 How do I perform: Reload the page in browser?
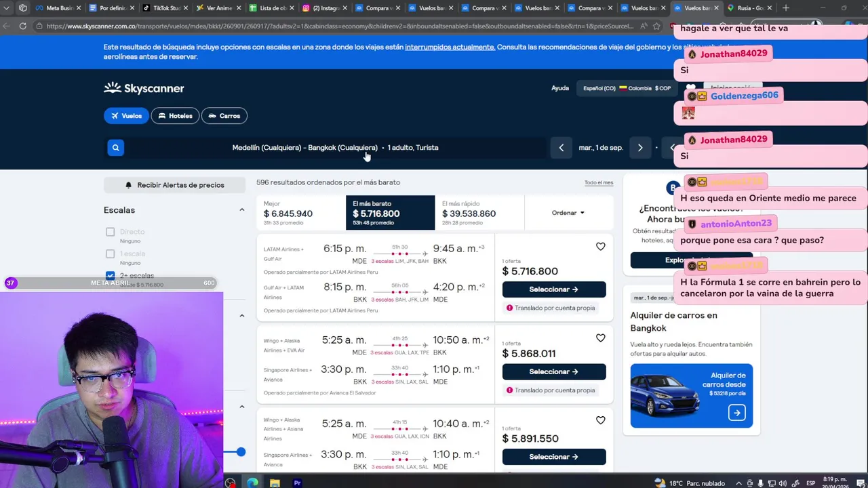pyautogui.click(x=22, y=26)
